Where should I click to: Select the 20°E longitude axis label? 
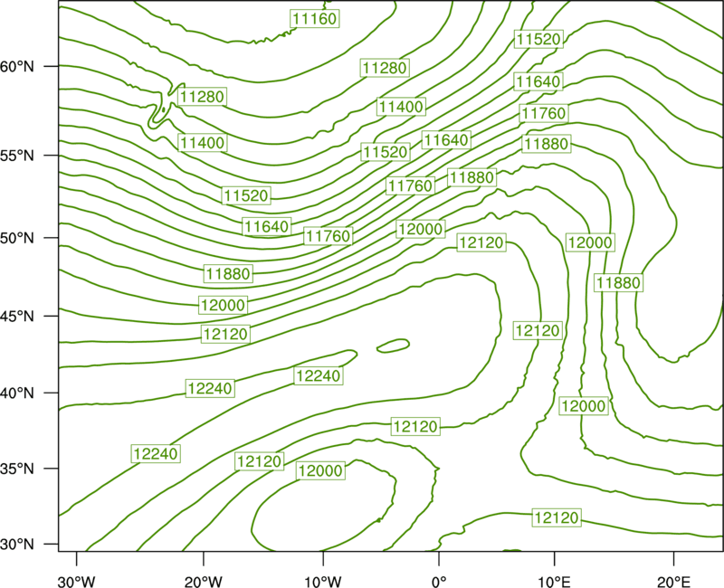(673, 582)
